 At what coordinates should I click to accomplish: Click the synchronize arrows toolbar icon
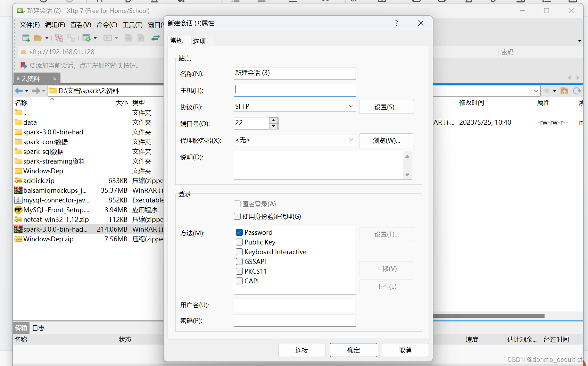(x=155, y=38)
